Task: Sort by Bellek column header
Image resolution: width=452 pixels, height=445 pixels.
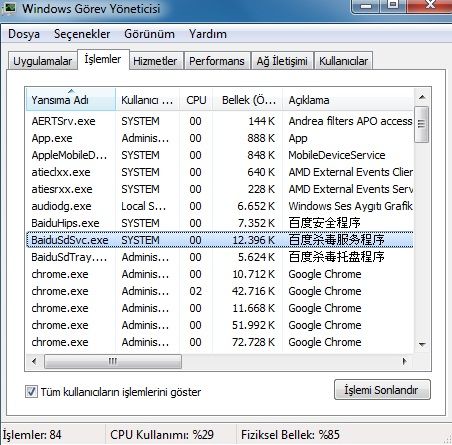Action: coord(248,100)
